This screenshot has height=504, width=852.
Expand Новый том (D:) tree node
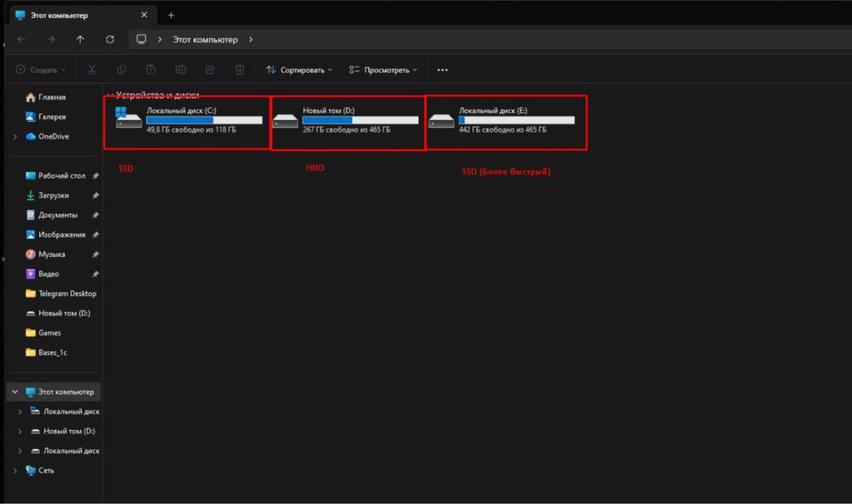(x=20, y=432)
